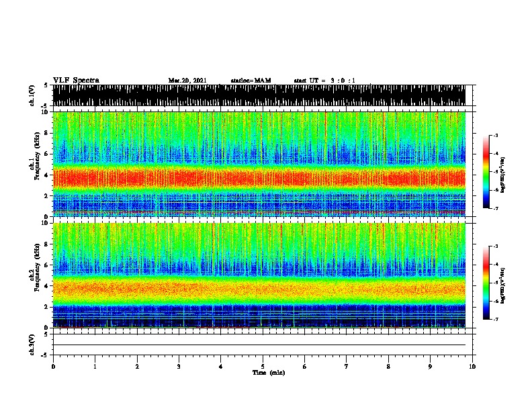Click the "-7" label on ch.2 colorbar

[x=496, y=319]
